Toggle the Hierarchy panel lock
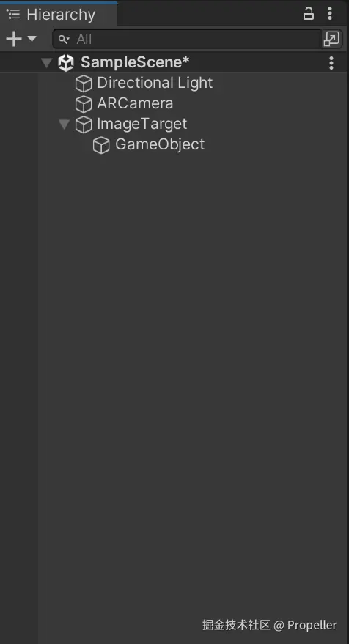The image size is (349, 644). (x=308, y=13)
